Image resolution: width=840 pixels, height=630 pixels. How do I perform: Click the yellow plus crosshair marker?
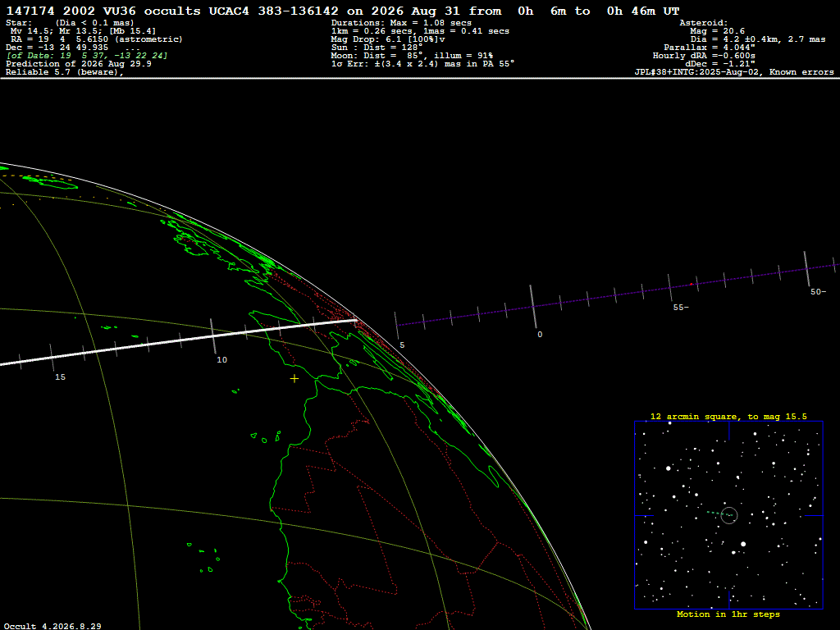294,379
